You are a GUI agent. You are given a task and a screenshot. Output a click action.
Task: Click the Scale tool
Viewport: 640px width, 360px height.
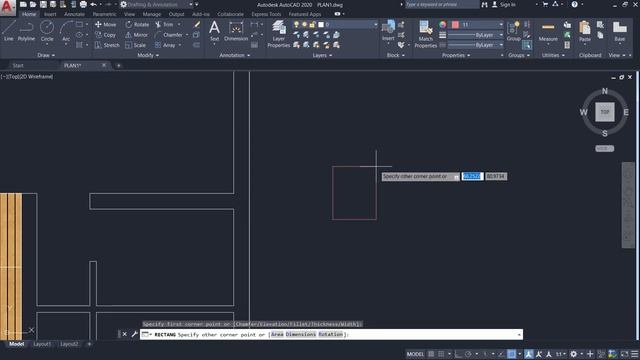click(136, 45)
